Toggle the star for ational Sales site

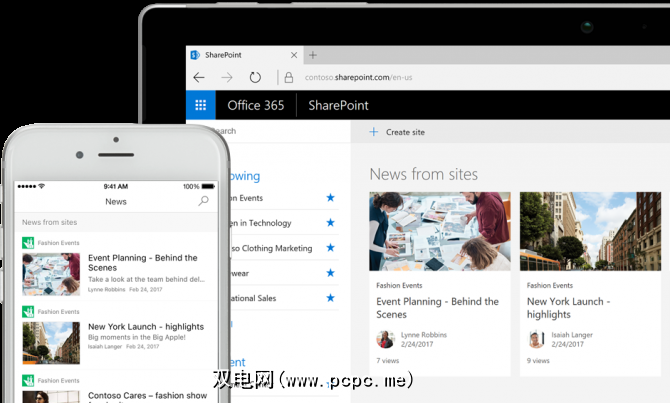coord(330,298)
